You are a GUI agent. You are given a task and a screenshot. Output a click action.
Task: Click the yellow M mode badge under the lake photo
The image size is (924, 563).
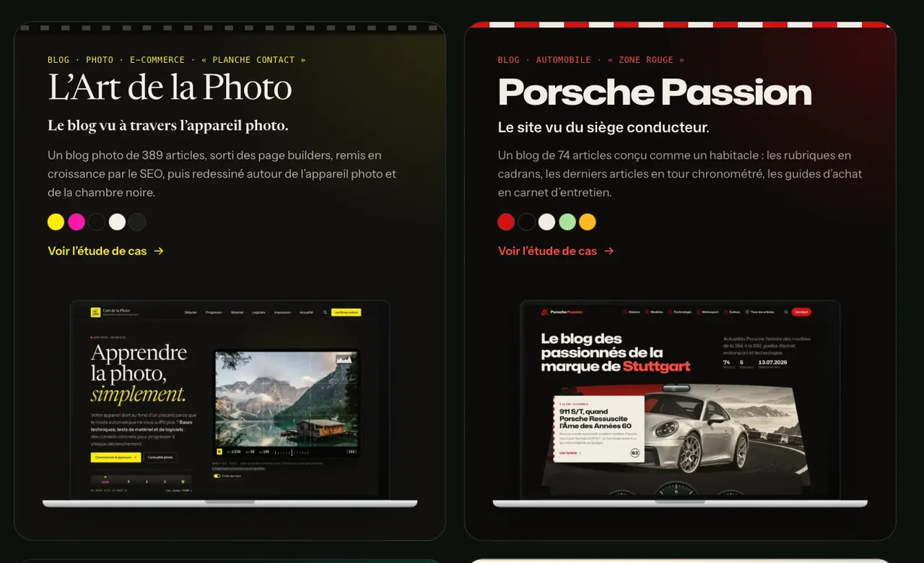click(219, 452)
